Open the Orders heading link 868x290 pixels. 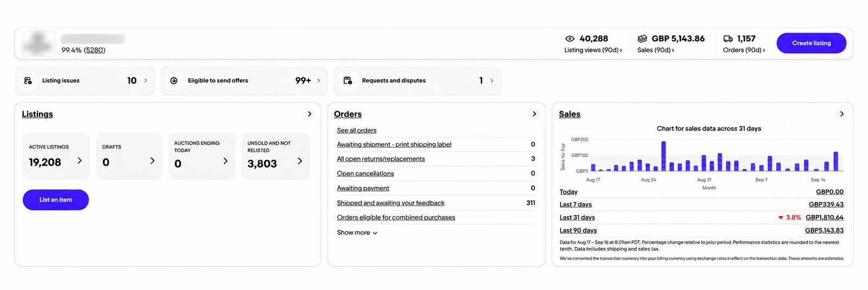click(x=348, y=114)
